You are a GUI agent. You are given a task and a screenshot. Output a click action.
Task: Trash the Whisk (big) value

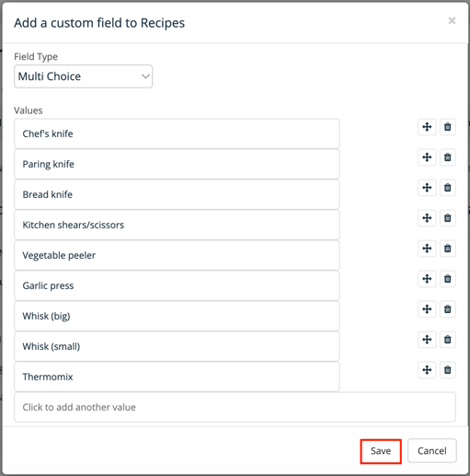448,309
